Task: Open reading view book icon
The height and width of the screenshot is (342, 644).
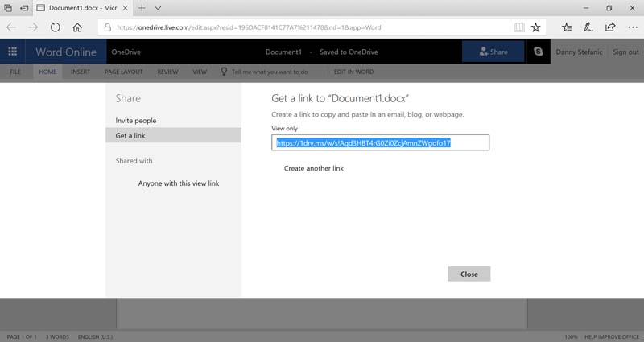Action: (519, 27)
